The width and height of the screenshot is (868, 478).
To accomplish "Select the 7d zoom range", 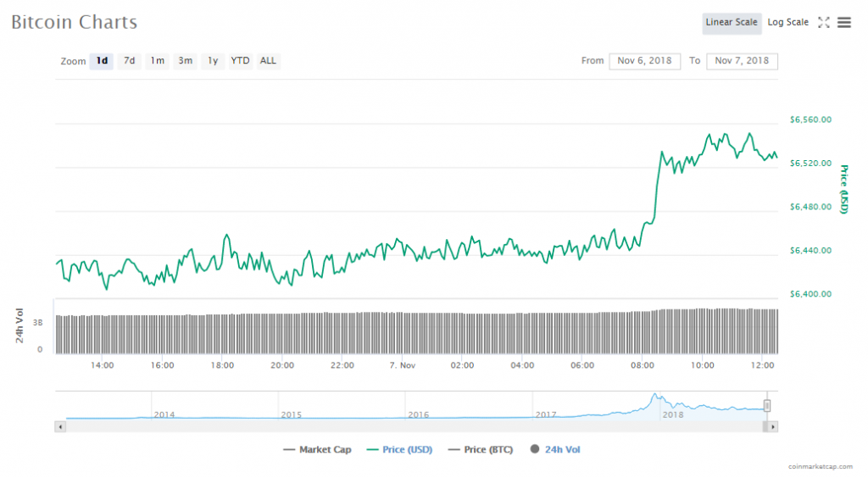I will (129, 61).
